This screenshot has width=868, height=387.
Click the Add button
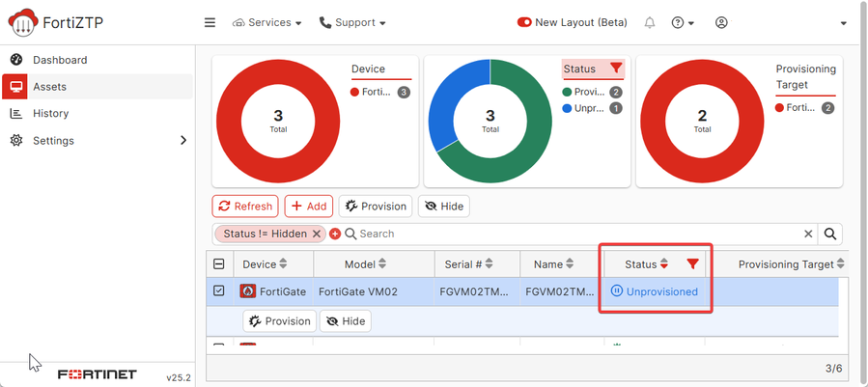click(309, 207)
